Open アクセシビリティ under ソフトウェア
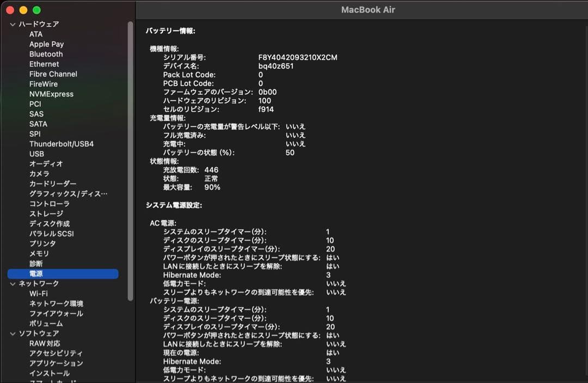Viewport: 588px width, 383px height. point(54,353)
